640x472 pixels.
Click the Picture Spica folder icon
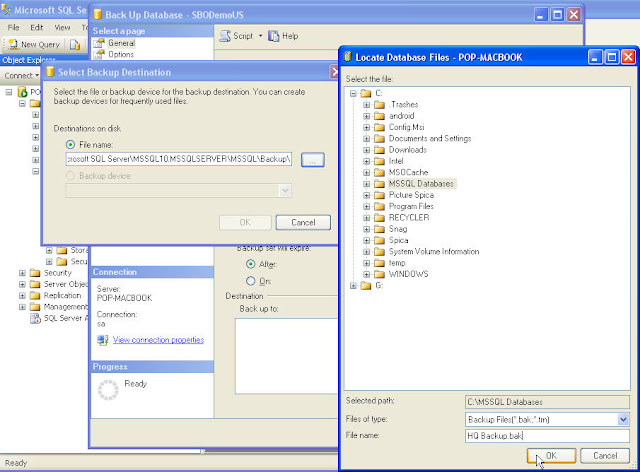(x=380, y=195)
